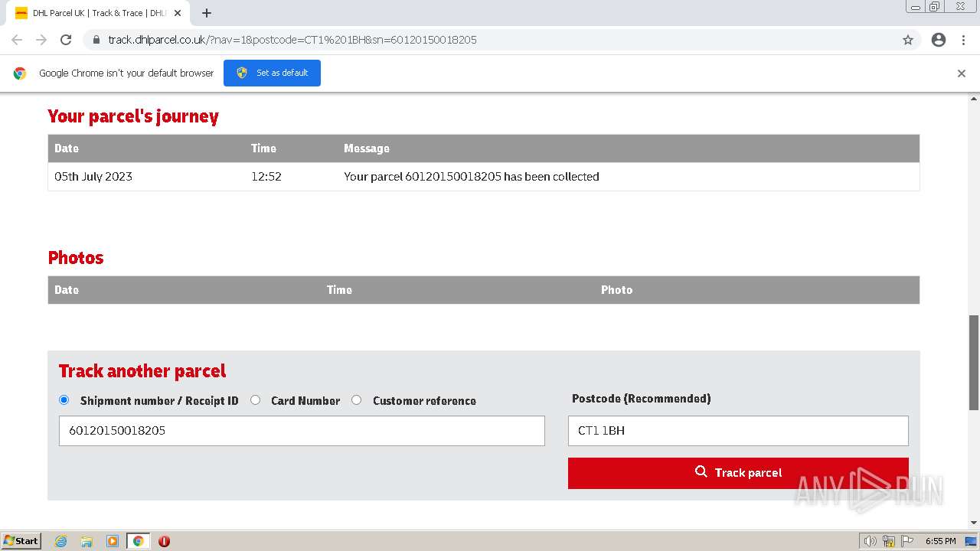
Task: Open the Windows Start menu
Action: (x=21, y=540)
